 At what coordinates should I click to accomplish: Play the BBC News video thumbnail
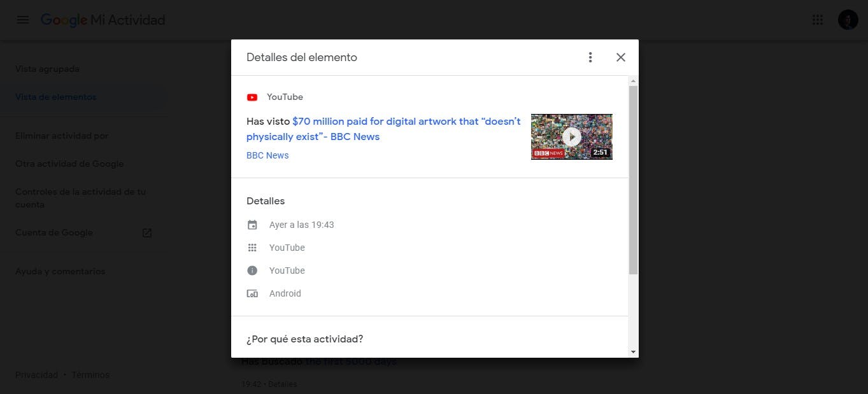pos(571,137)
